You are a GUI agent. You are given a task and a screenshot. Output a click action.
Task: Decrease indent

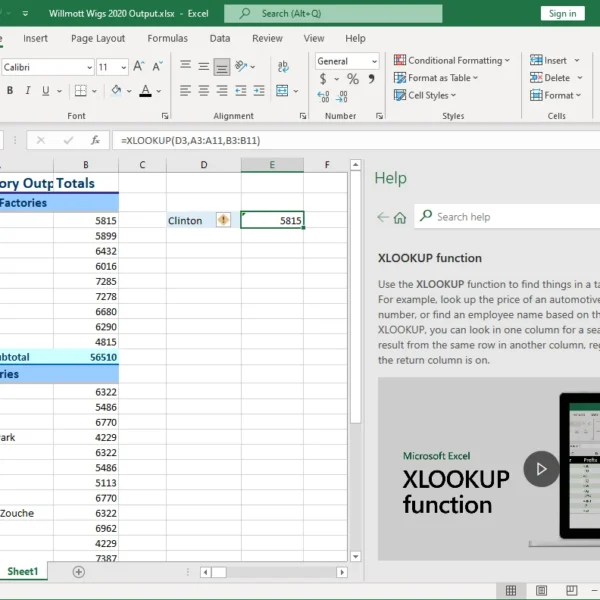click(x=241, y=91)
